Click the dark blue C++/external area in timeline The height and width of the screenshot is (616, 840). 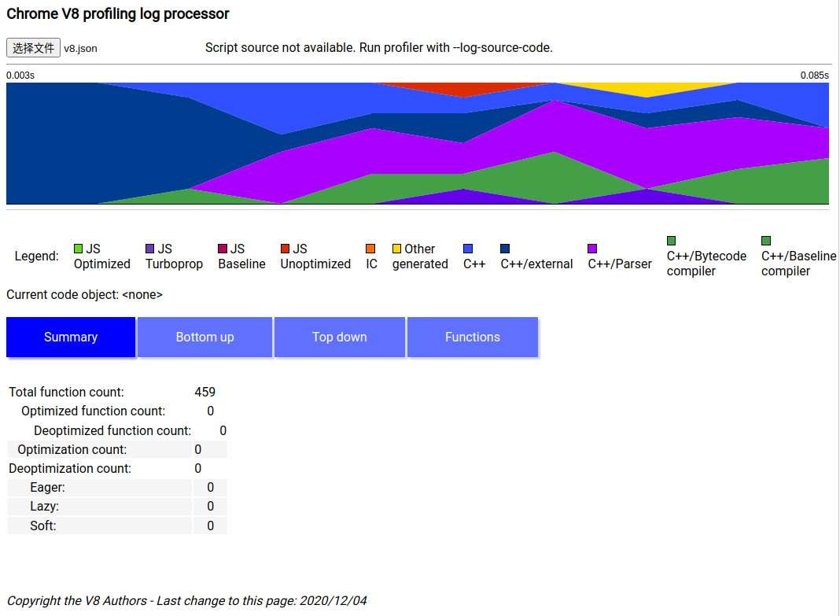pyautogui.click(x=79, y=142)
